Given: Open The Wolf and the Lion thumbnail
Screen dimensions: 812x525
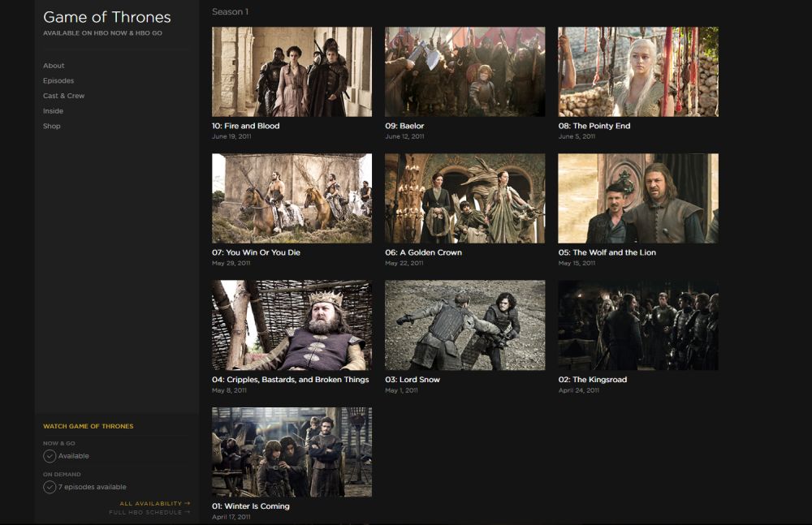Looking at the screenshot, I should tap(638, 198).
